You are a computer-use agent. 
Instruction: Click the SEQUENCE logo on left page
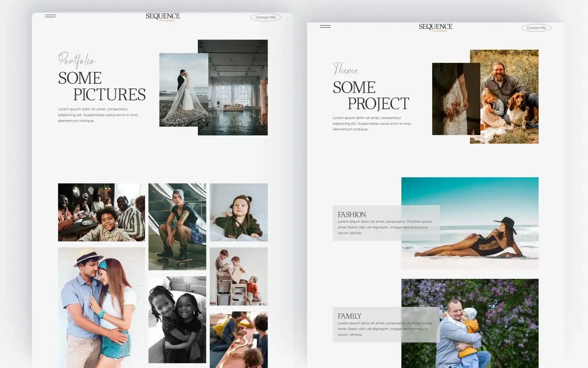pos(163,17)
